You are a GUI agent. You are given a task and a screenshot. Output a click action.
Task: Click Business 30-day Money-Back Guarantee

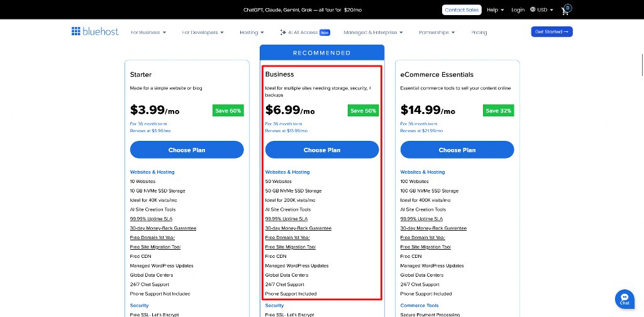pyautogui.click(x=298, y=228)
